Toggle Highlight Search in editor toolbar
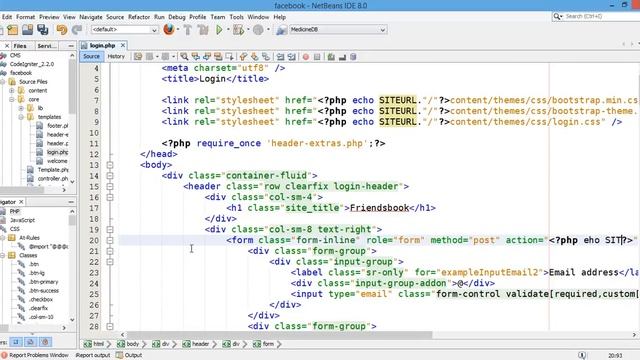The image size is (640, 360). [x=218, y=57]
